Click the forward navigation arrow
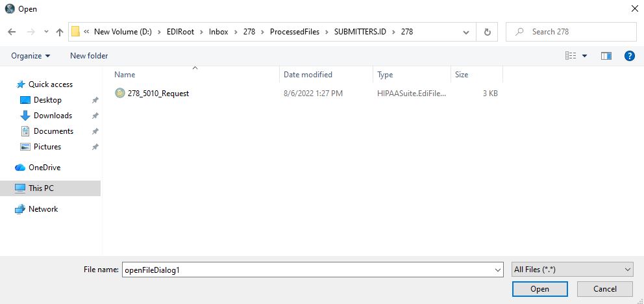 [x=31, y=32]
